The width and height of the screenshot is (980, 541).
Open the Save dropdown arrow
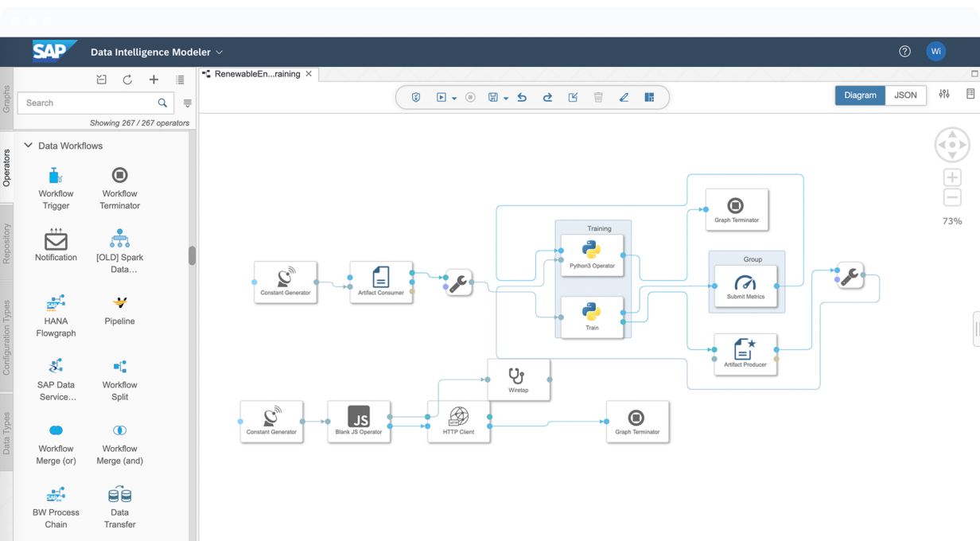(x=506, y=98)
